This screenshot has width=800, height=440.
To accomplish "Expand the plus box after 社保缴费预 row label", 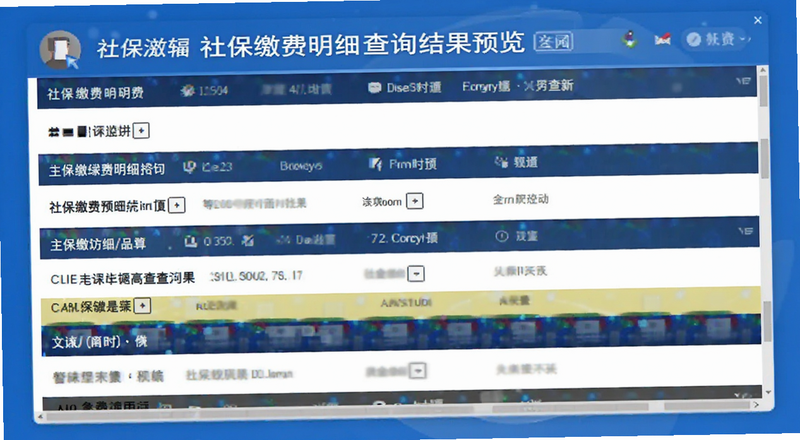I will (x=177, y=205).
